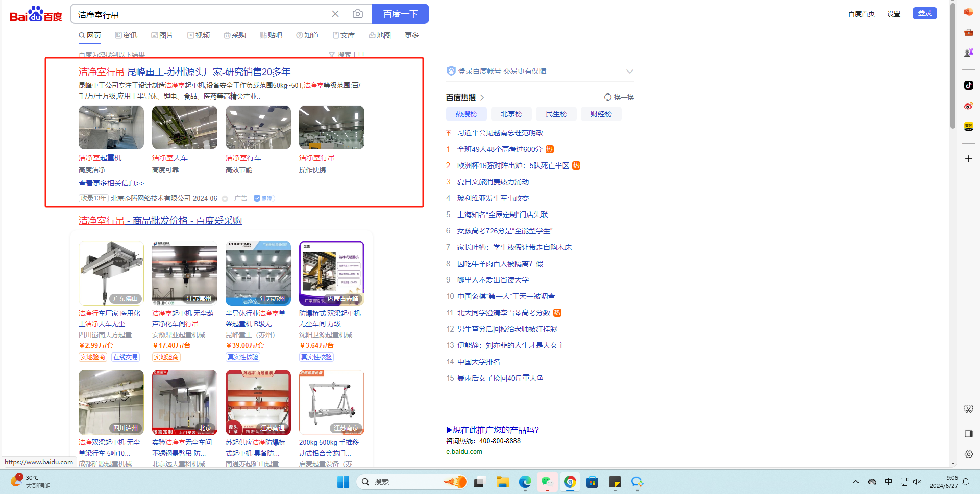The height and width of the screenshot is (494, 980).
Task: Open the 洁净室行吊 昆峰重工 ad title
Action: click(x=184, y=72)
